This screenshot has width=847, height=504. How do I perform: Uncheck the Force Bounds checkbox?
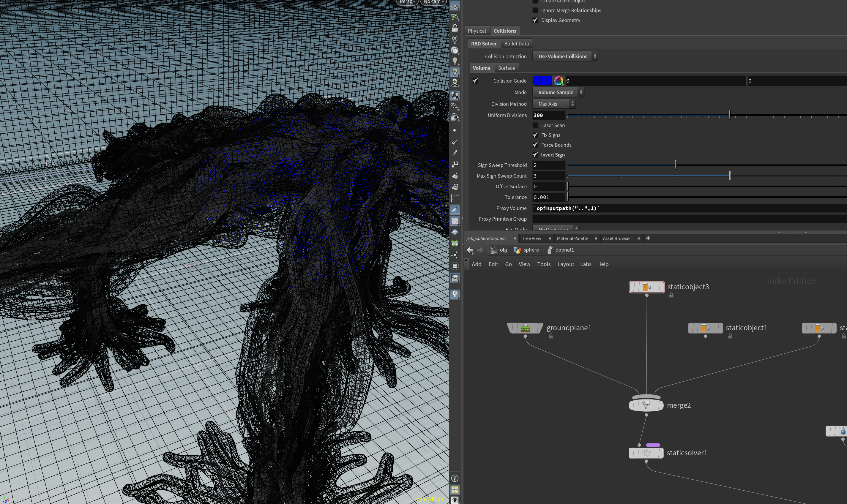click(x=535, y=145)
